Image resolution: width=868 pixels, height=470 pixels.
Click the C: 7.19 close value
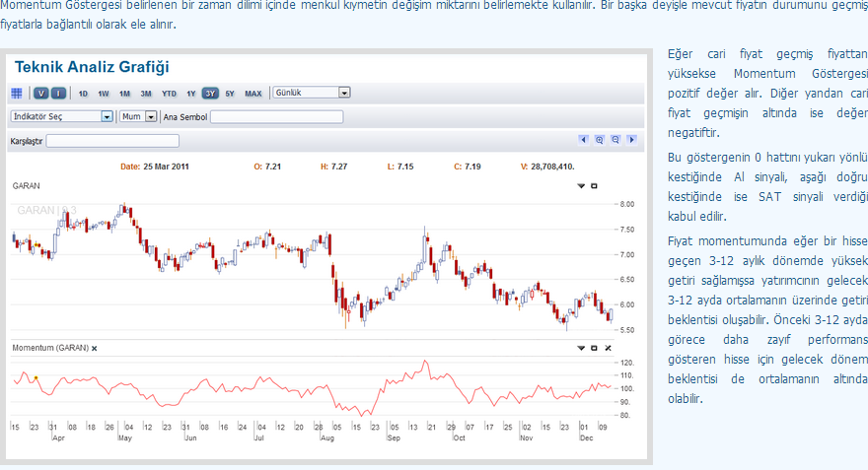pyautogui.click(x=468, y=167)
